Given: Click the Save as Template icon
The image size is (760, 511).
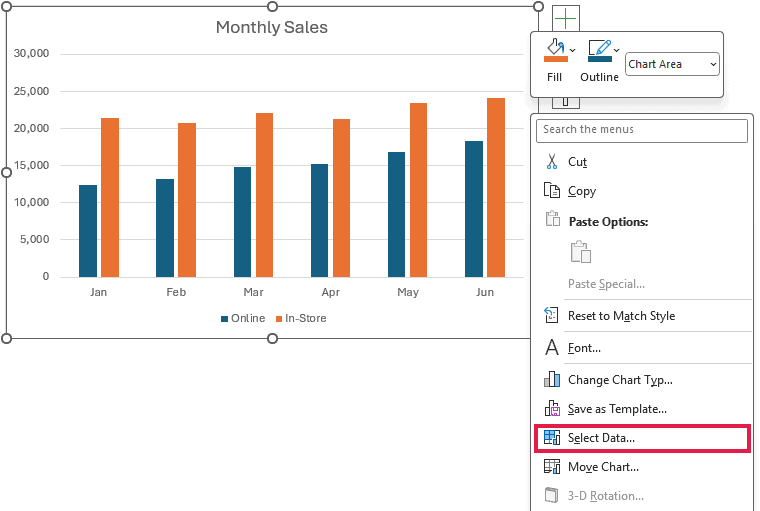Looking at the screenshot, I should 552,408.
